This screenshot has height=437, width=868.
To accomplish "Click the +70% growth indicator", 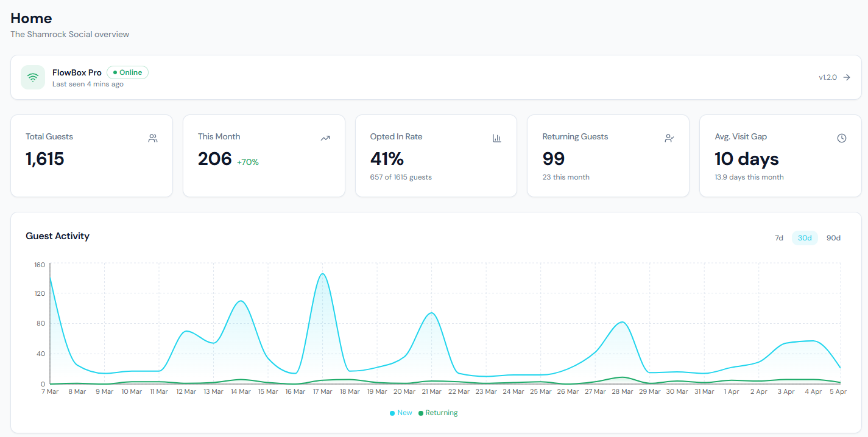I will point(248,162).
